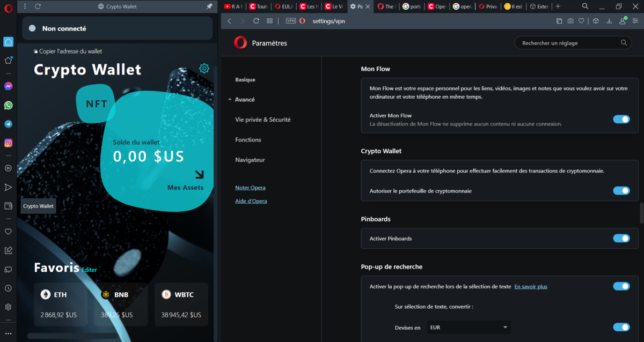
Task: Open Instagram from the sidebar
Action: coord(9,143)
